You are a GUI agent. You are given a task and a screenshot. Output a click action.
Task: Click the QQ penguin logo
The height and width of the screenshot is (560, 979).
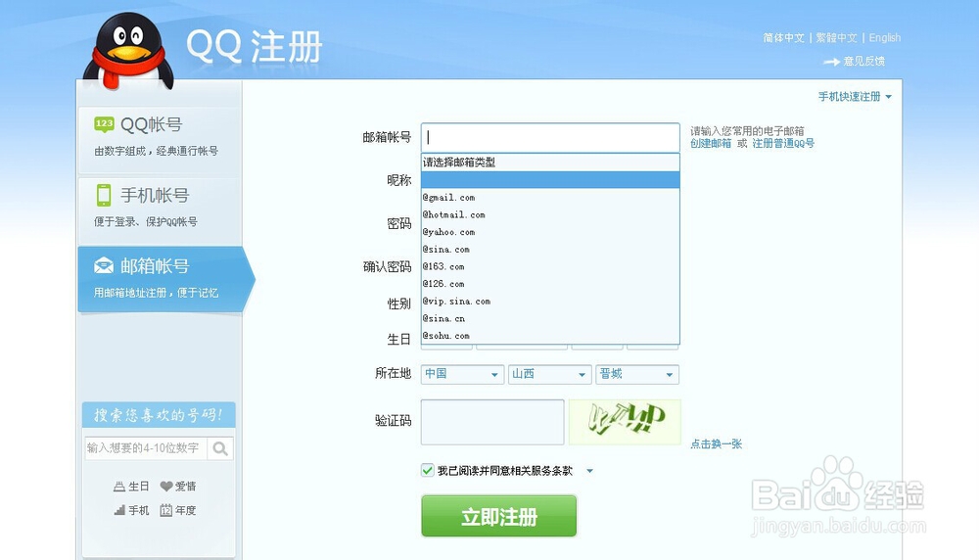pos(128,51)
